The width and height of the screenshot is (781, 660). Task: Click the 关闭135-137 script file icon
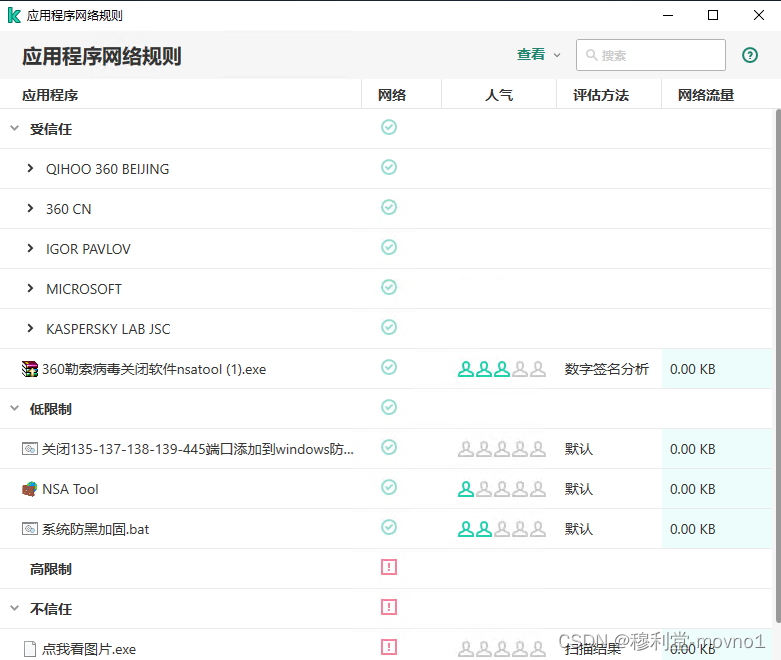click(30, 449)
